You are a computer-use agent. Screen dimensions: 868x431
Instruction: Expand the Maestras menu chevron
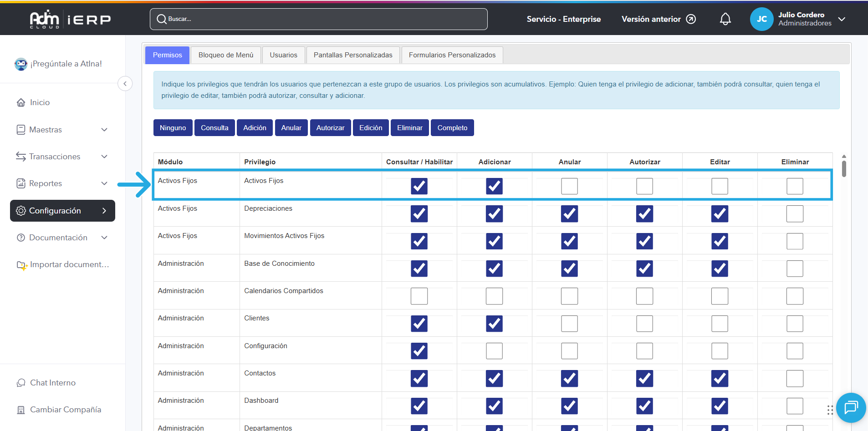click(104, 130)
